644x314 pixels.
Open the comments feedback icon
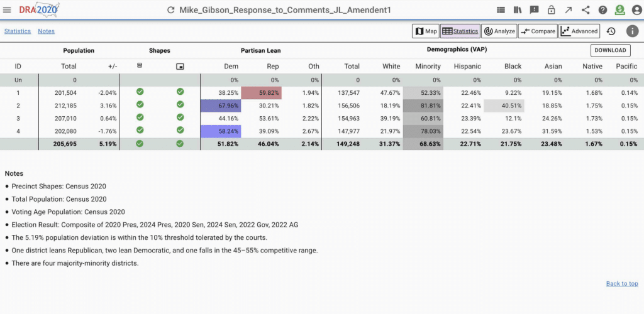click(535, 10)
